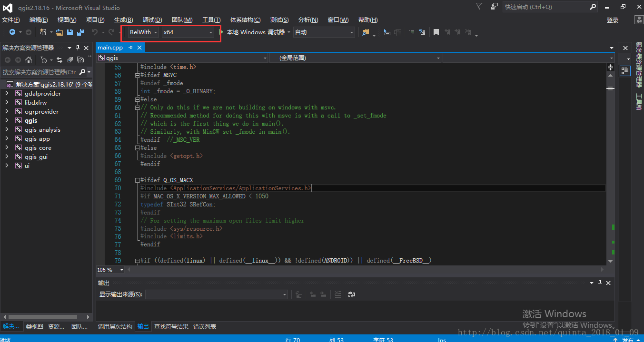The height and width of the screenshot is (342, 644).
Task: Open the (全局范围) scope dropdown
Action: click(x=355, y=58)
